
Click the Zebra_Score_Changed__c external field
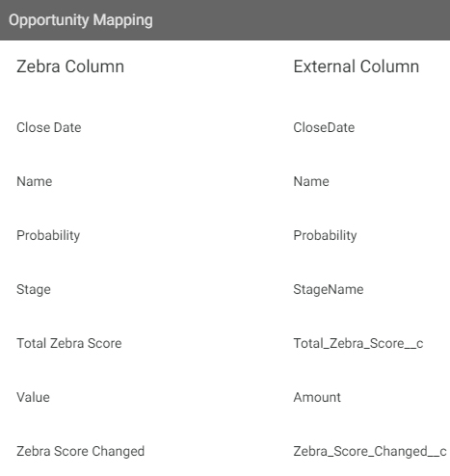[x=370, y=452]
